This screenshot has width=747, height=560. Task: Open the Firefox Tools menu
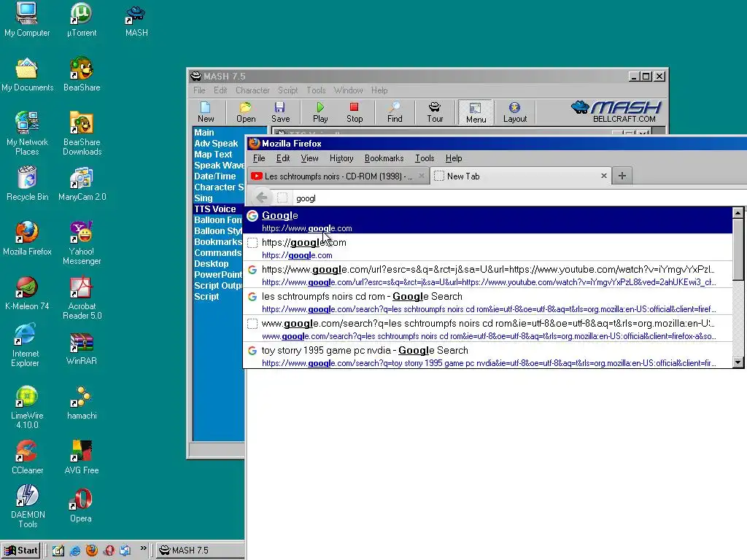click(424, 158)
